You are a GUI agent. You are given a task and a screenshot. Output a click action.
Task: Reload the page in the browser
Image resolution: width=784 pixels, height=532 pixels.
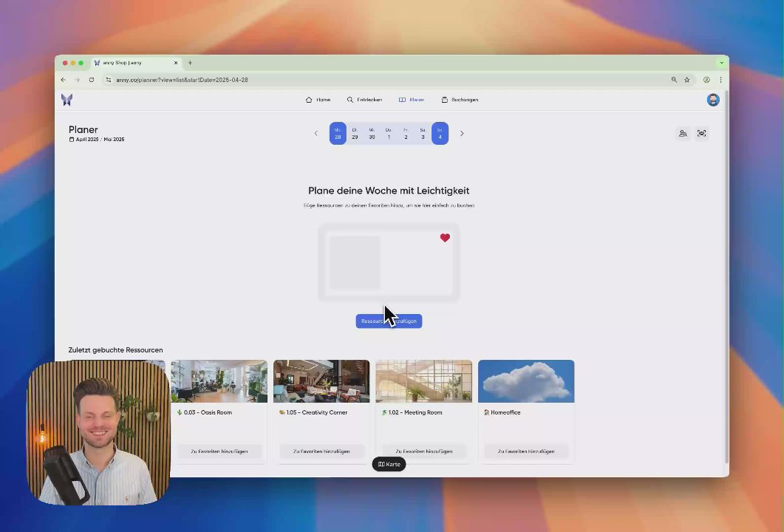click(x=92, y=80)
